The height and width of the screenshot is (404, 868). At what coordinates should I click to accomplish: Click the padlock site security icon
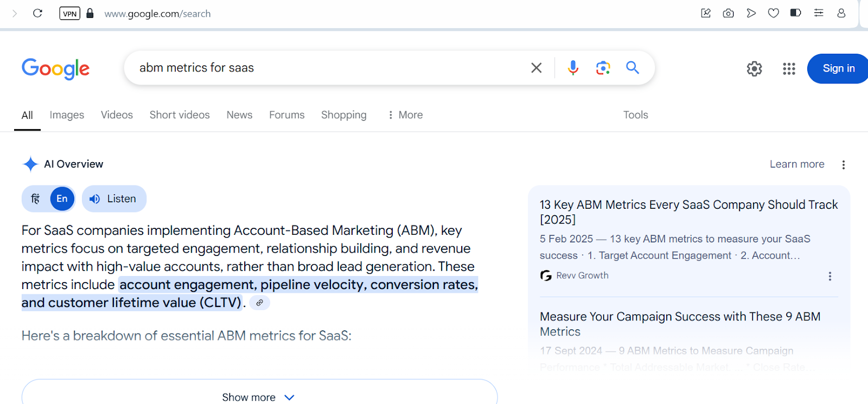click(x=90, y=13)
